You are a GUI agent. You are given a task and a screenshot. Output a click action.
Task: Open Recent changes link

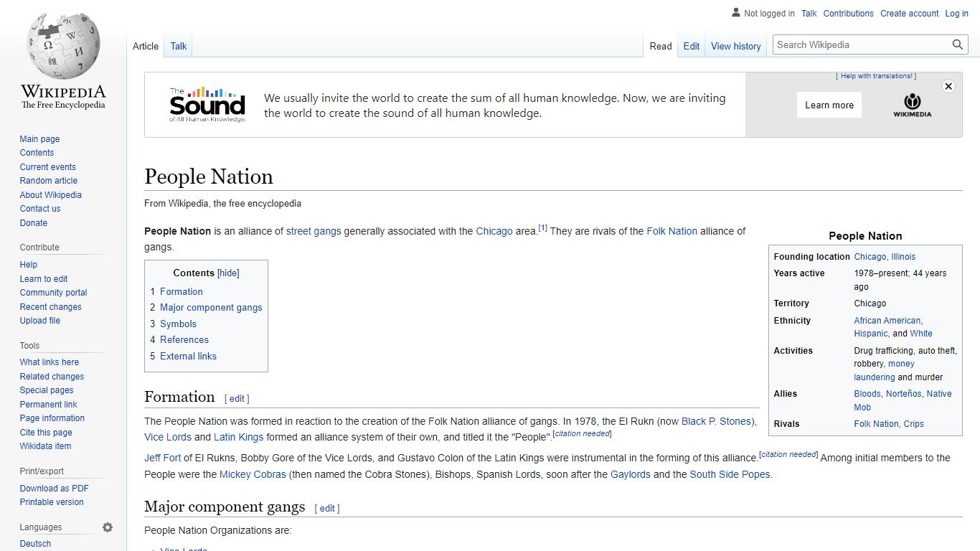(x=50, y=307)
